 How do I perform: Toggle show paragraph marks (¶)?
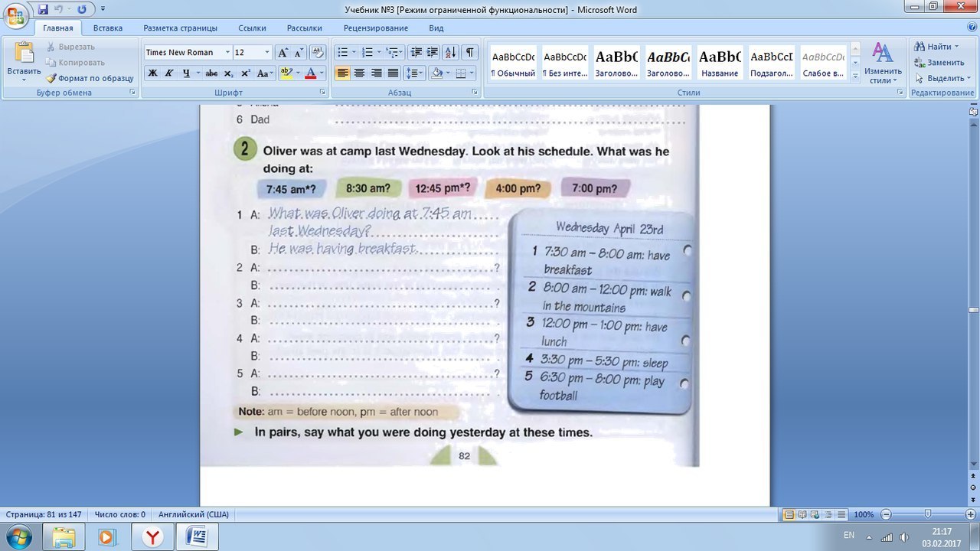point(469,52)
